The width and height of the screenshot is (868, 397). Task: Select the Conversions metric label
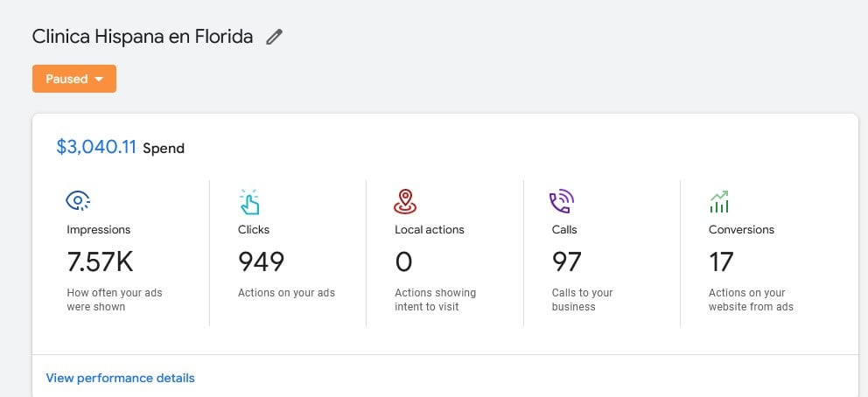[x=741, y=229]
